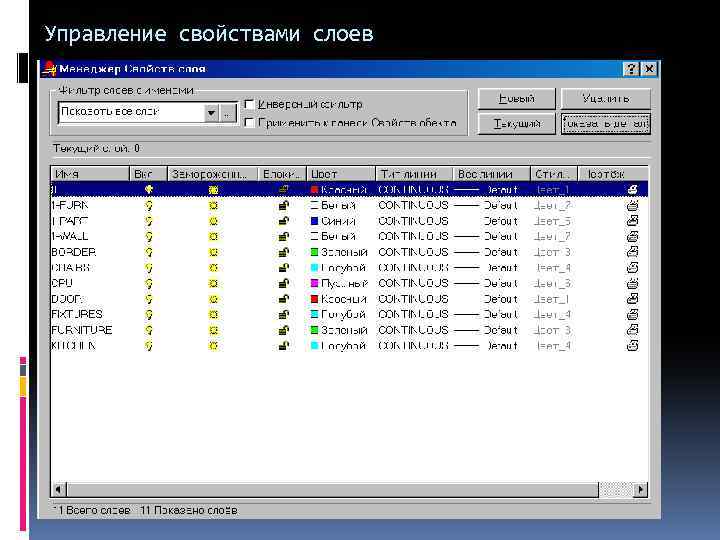Open the help question mark button
This screenshot has height=540, width=720.
(631, 69)
